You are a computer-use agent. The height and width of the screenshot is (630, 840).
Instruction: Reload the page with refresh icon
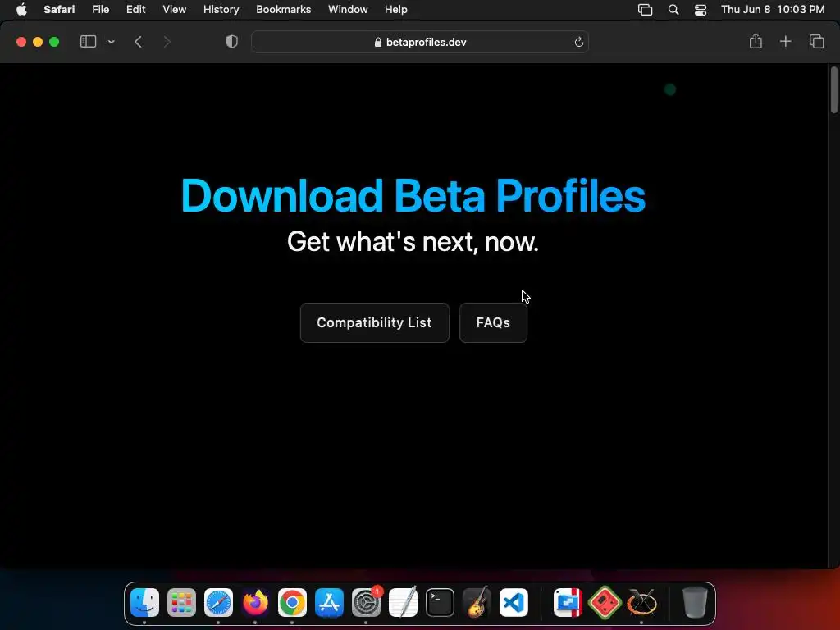point(578,42)
